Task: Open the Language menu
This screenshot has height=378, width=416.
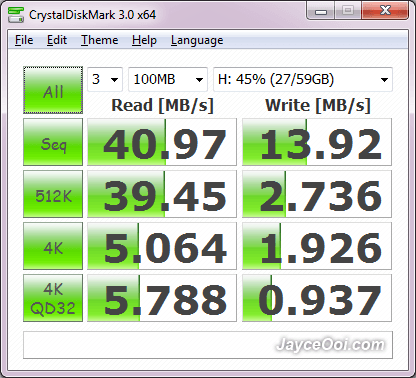Action: (x=197, y=40)
